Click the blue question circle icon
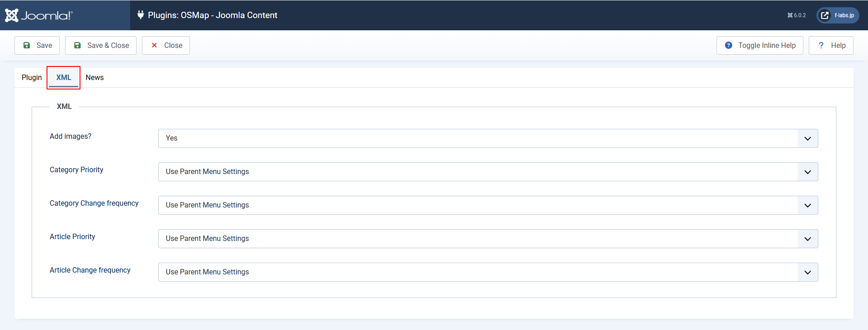This screenshot has width=868, height=330. pyautogui.click(x=728, y=45)
